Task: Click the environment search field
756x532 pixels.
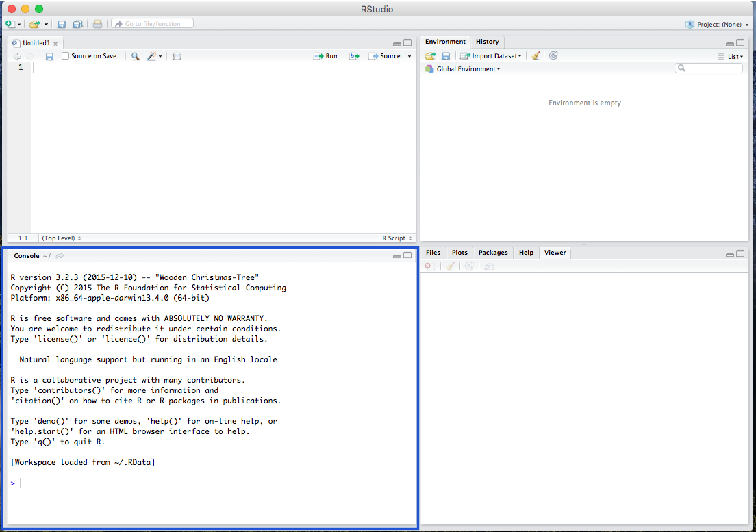Action: pos(708,68)
